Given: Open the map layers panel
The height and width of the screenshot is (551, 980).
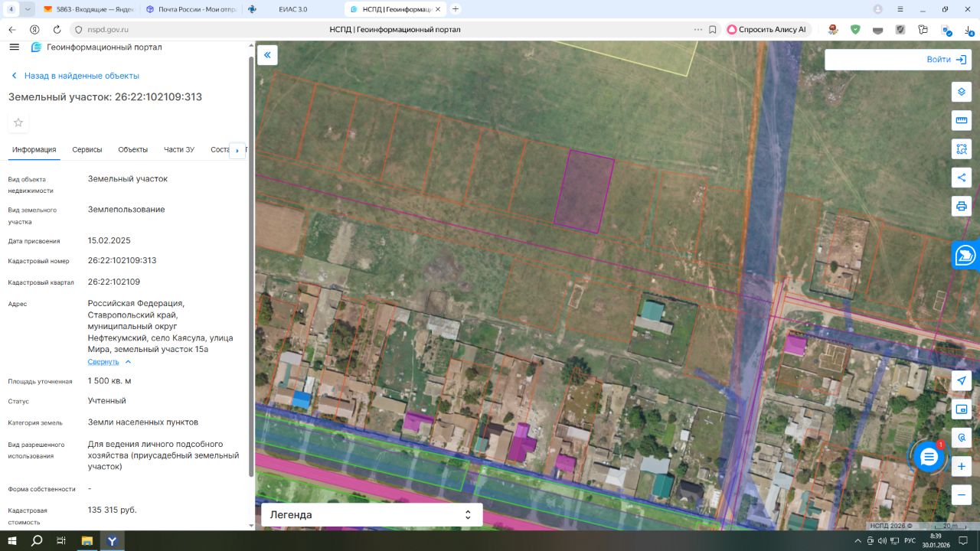Looking at the screenshot, I should point(962,92).
